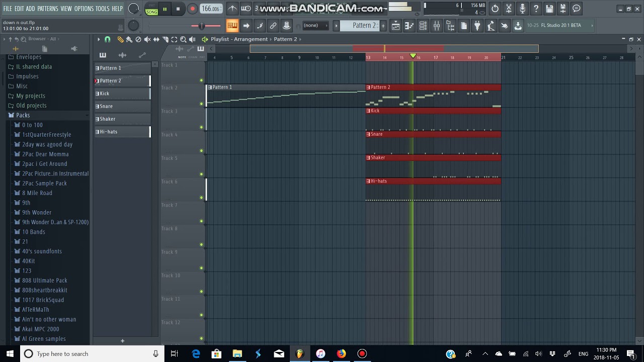Open the plugin picker plug icon
Viewport: 644px width, 362px height.
[x=477, y=26]
